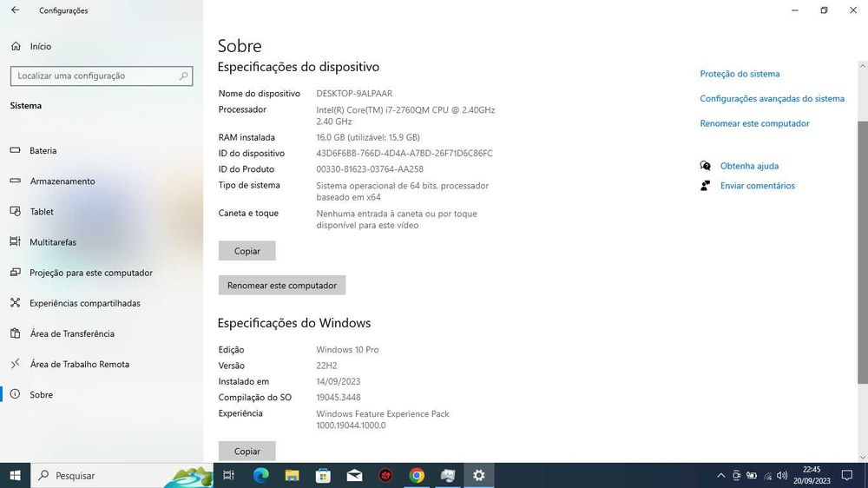Open Configurações avançadas do sistema link
This screenshot has width=868, height=488.
pyautogui.click(x=773, y=99)
